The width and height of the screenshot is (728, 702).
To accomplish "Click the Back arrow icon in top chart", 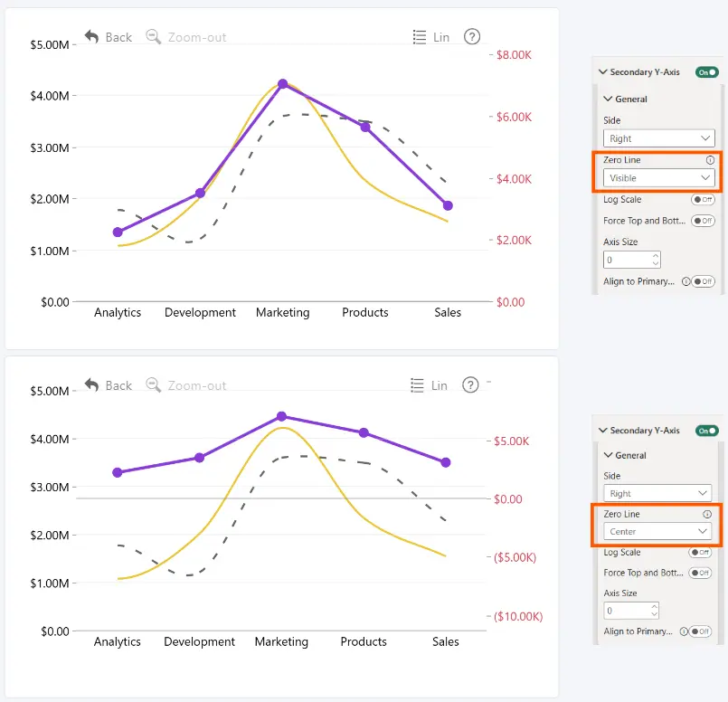I will pyautogui.click(x=91, y=37).
